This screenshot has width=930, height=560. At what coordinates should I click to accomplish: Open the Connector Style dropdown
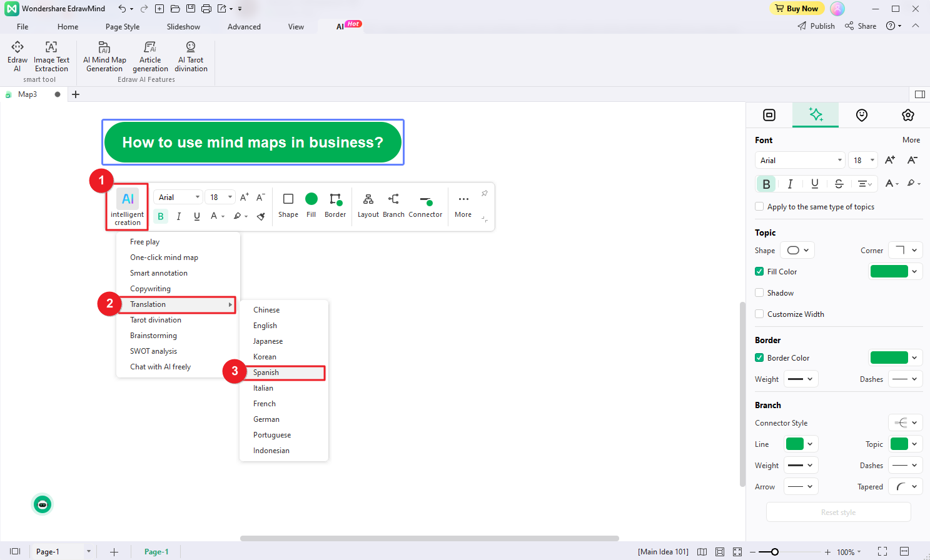point(906,423)
